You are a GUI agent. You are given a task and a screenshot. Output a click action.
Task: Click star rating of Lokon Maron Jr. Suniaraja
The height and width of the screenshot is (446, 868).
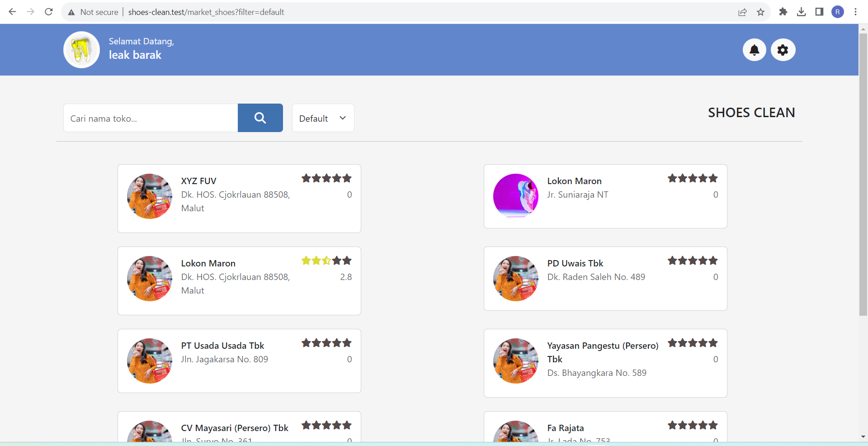693,178
